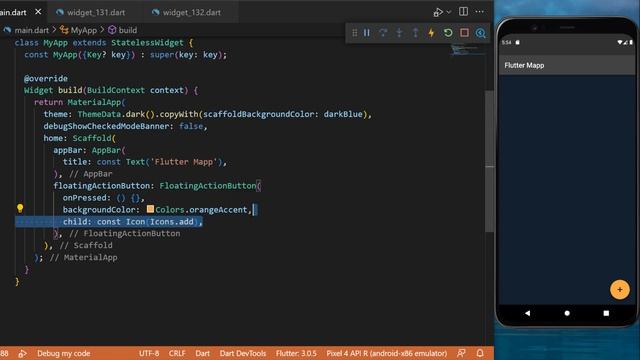This screenshot has height=360, width=640.
Task: Click the 'FloatingActionButton(' constructor text
Action: pos(210,186)
